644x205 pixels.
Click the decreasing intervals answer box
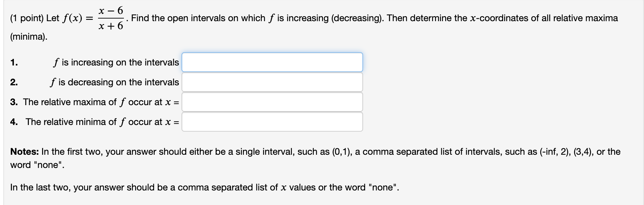[272, 82]
